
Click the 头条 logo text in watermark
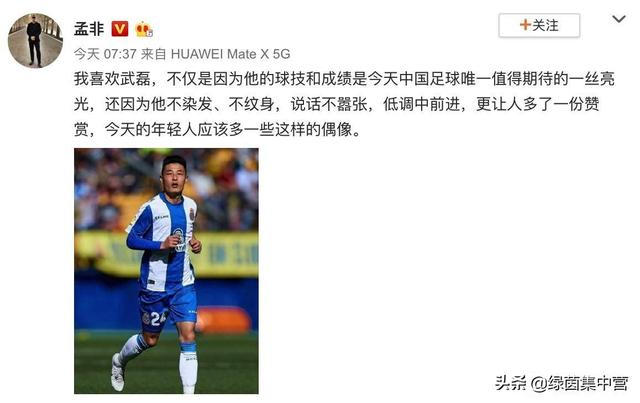tap(511, 383)
